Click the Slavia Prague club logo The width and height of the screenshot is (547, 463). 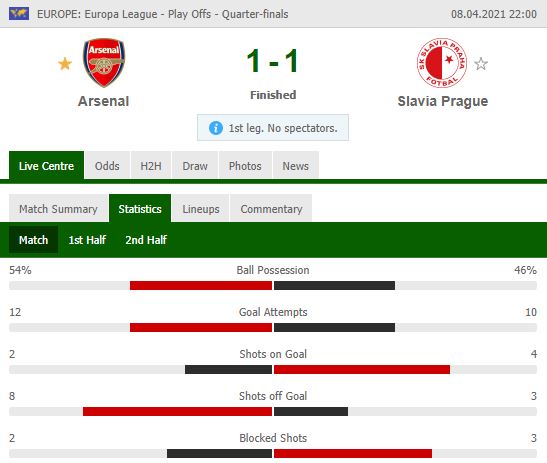442,63
